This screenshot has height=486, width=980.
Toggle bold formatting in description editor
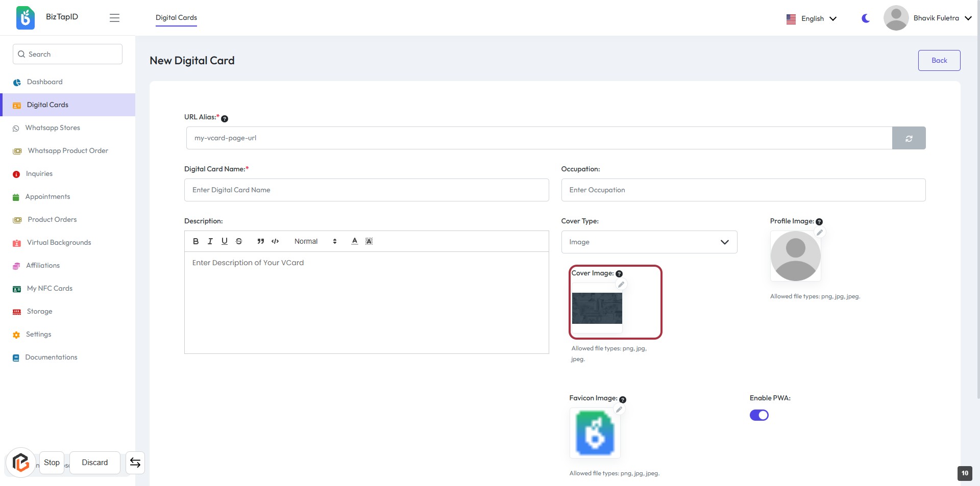pyautogui.click(x=195, y=241)
